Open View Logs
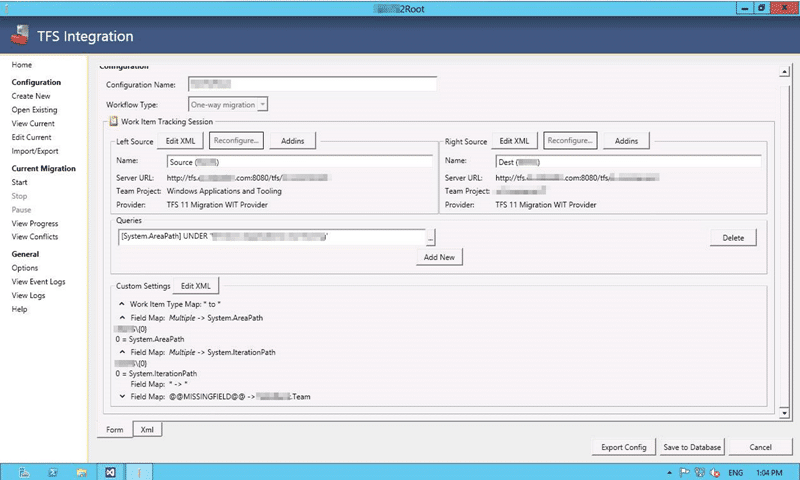This screenshot has height=480, width=800. 29,295
